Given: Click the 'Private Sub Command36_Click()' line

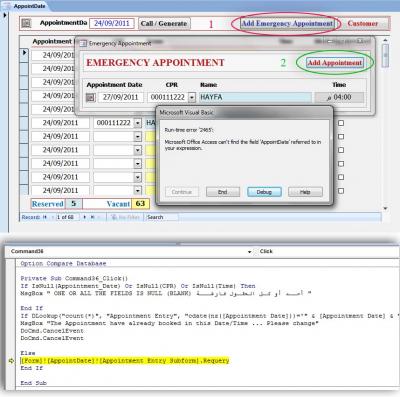Looking at the screenshot, I should tap(74, 278).
